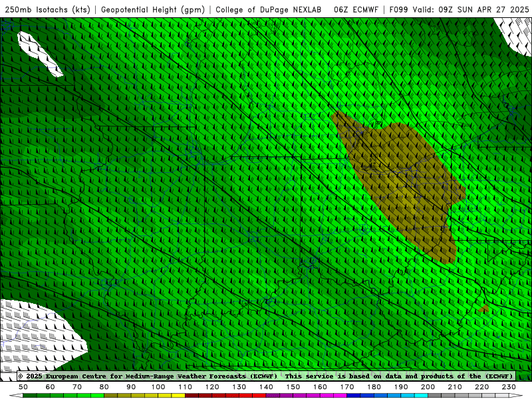The width and height of the screenshot is (532, 399).
Task: Click the dark red swatch just after 110
Action: [192, 396]
